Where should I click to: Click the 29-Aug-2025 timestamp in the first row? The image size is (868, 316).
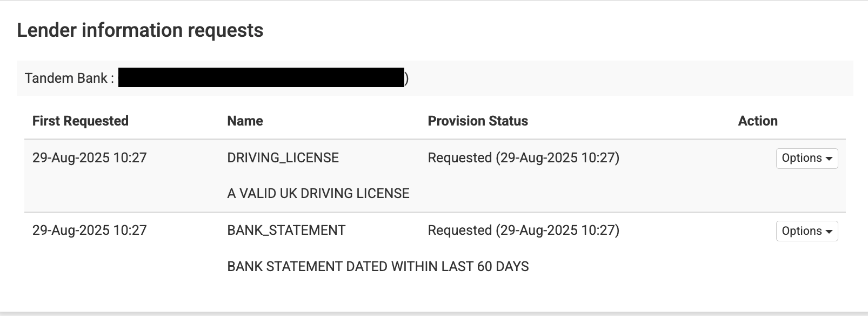[89, 157]
